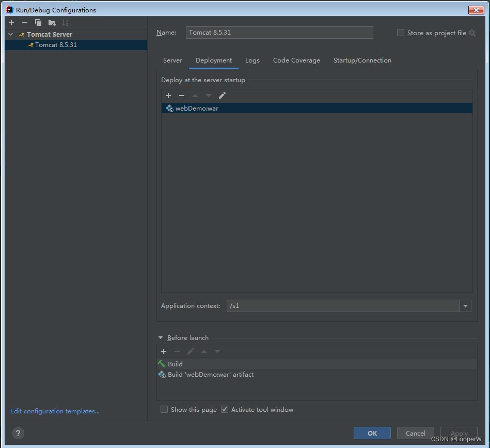Collapse the Tomcat Server tree node
Image resolution: width=490 pixels, height=448 pixels.
[x=11, y=34]
